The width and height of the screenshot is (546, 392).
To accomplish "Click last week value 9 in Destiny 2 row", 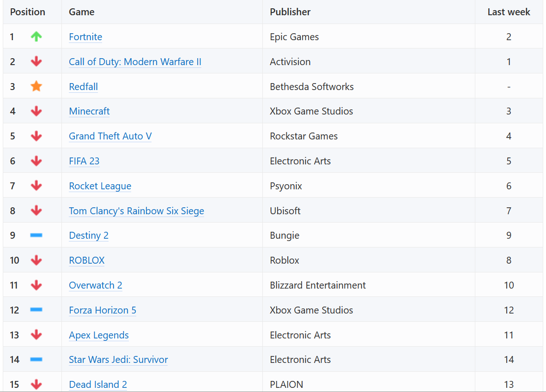I will [509, 235].
